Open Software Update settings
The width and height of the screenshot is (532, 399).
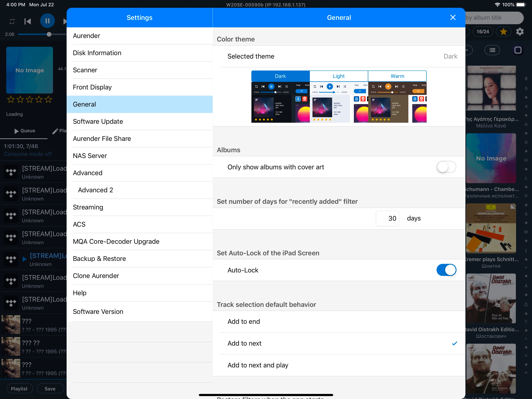click(x=98, y=122)
